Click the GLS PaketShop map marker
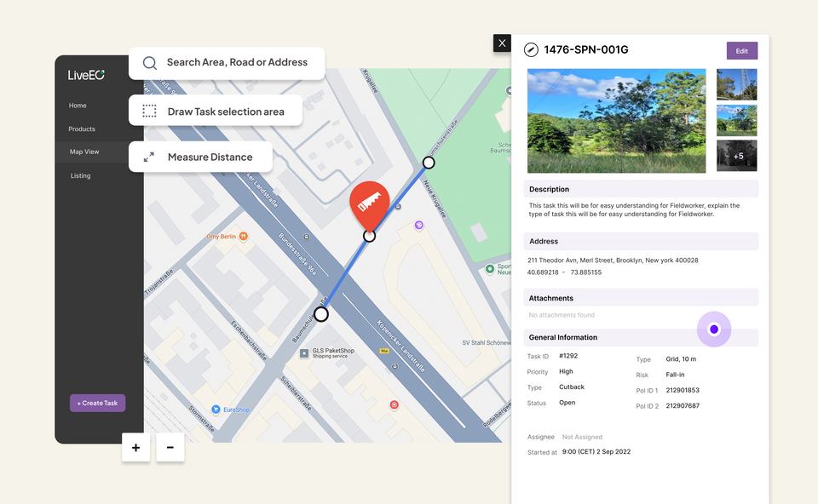The height and width of the screenshot is (504, 818). (304, 353)
